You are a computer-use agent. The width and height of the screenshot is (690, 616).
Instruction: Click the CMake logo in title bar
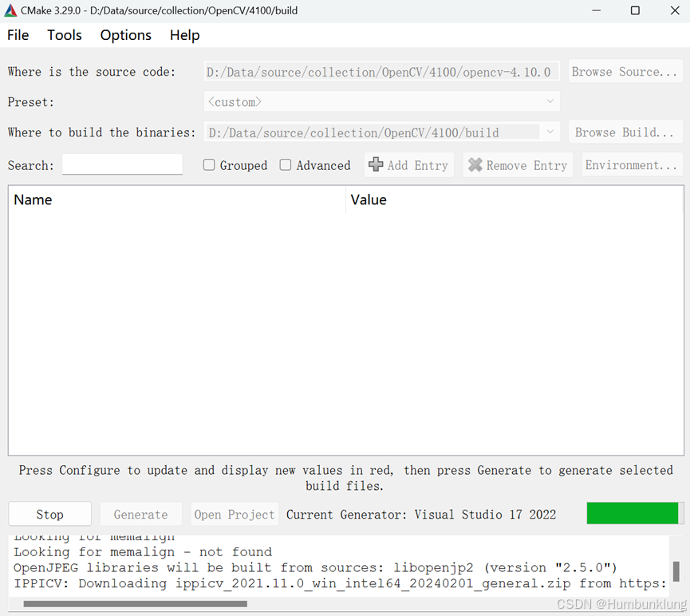pyautogui.click(x=10, y=10)
